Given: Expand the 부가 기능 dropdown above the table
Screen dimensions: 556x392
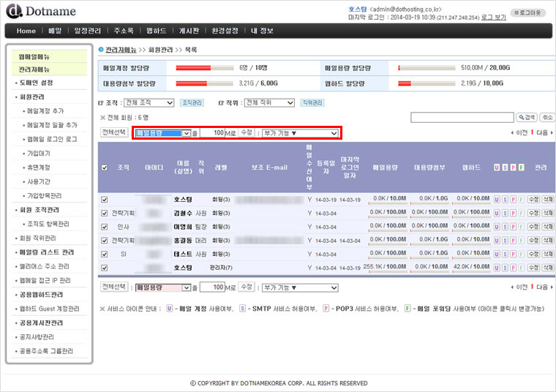Looking at the screenshot, I should tap(300, 133).
